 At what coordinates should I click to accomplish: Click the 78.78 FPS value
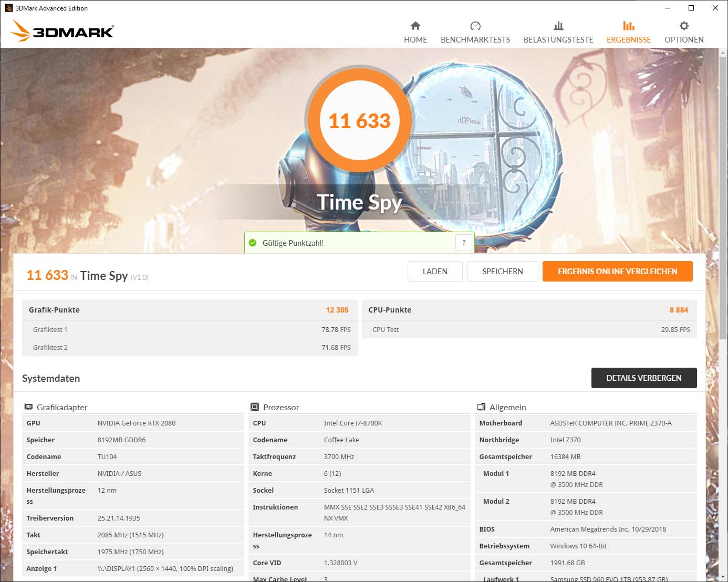pyautogui.click(x=336, y=329)
